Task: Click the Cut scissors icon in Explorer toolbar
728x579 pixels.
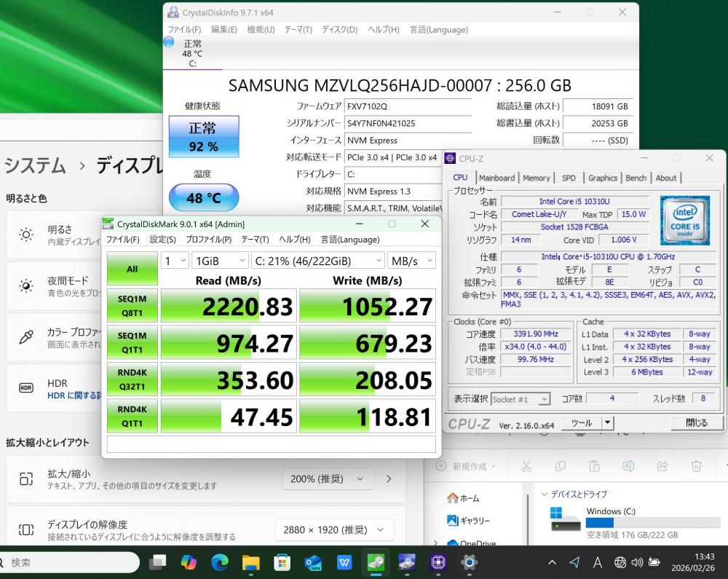Action: pos(526,466)
